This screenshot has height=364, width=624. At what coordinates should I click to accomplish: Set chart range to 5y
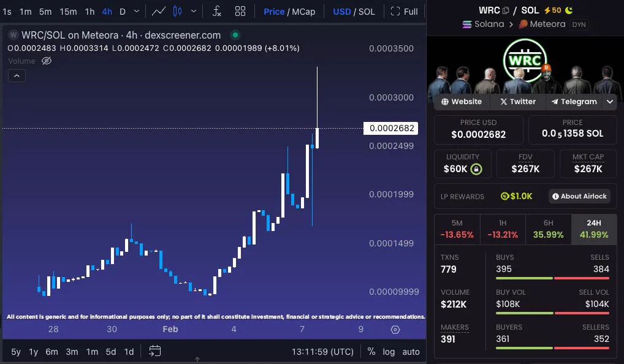tap(16, 352)
